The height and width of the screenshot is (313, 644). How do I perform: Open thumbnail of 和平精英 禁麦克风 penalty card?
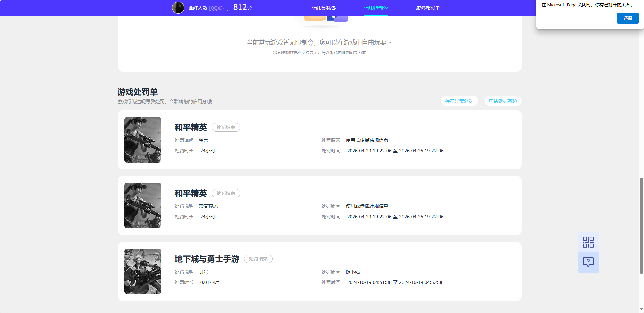(x=143, y=205)
